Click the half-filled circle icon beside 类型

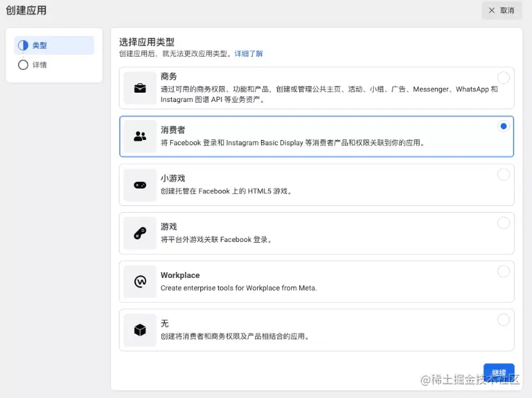coord(23,45)
